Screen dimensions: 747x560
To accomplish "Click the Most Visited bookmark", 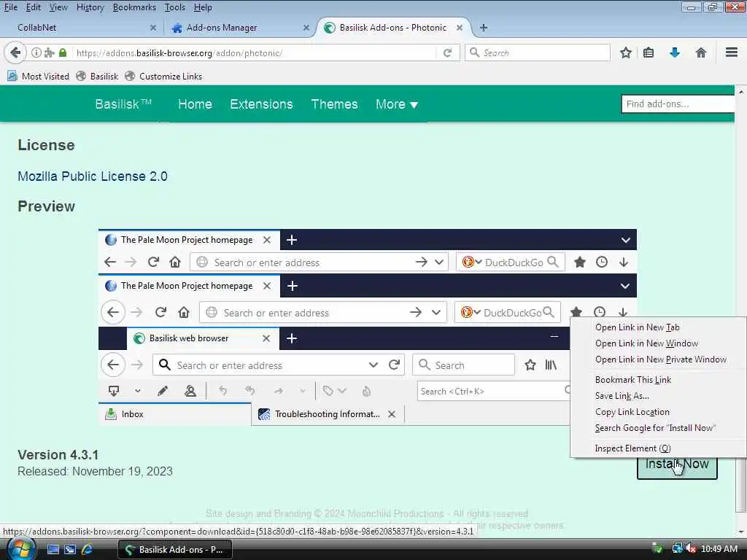I will [x=38, y=76].
